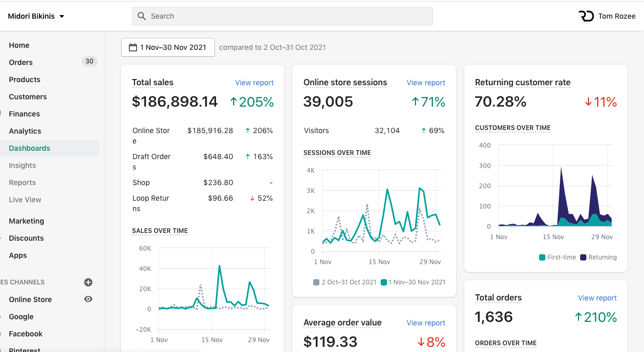Select Live View under Analytics

25,200
